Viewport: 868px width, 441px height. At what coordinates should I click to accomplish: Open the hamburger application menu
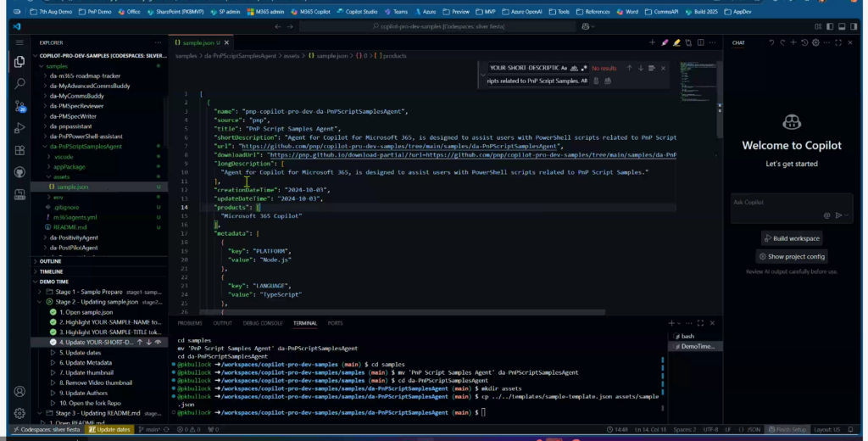click(19, 42)
